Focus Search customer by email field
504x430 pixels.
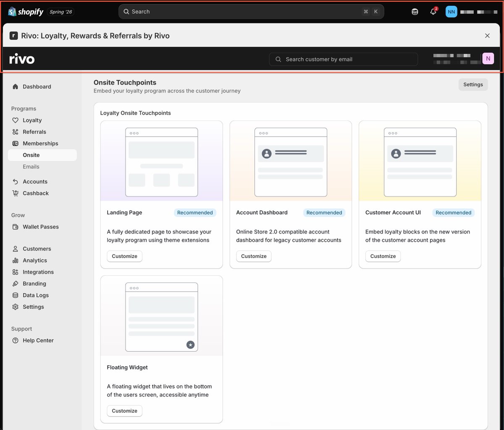point(344,59)
